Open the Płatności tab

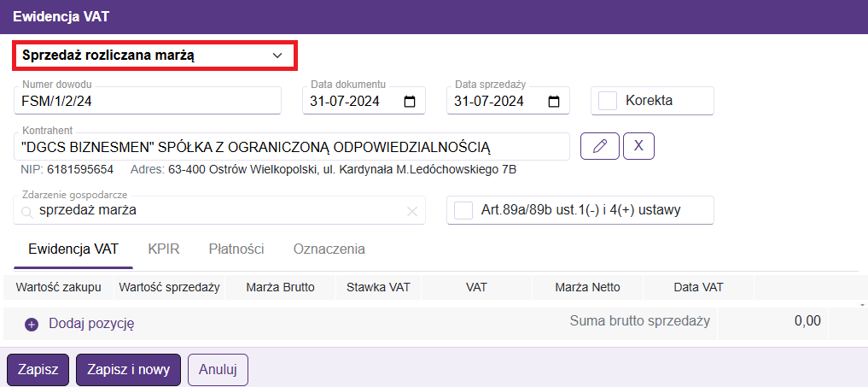(236, 249)
